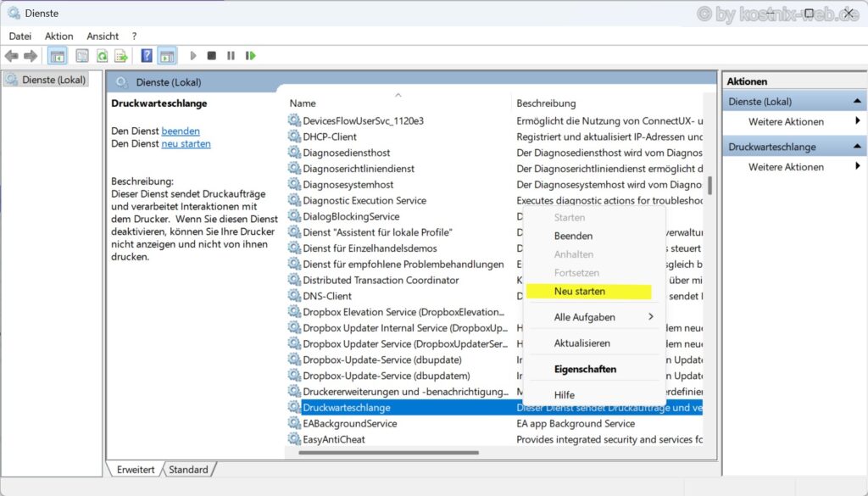Click gear icon of EABackgroundService row

[294, 423]
